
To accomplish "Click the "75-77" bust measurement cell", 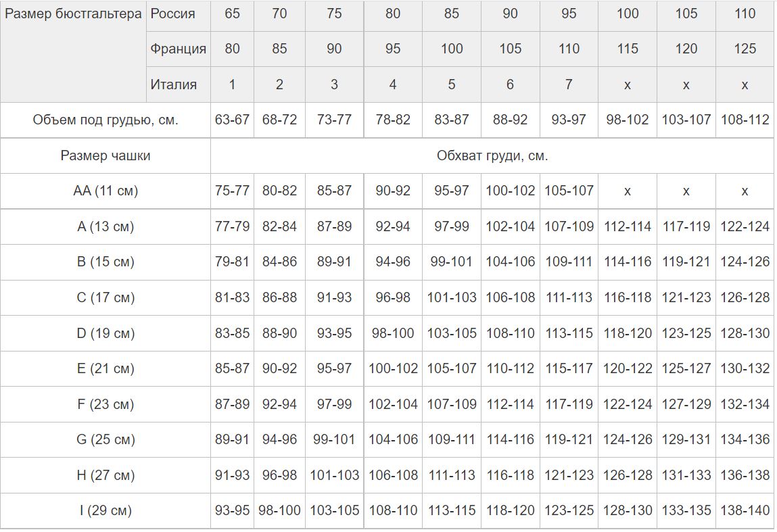I will coord(232,191).
